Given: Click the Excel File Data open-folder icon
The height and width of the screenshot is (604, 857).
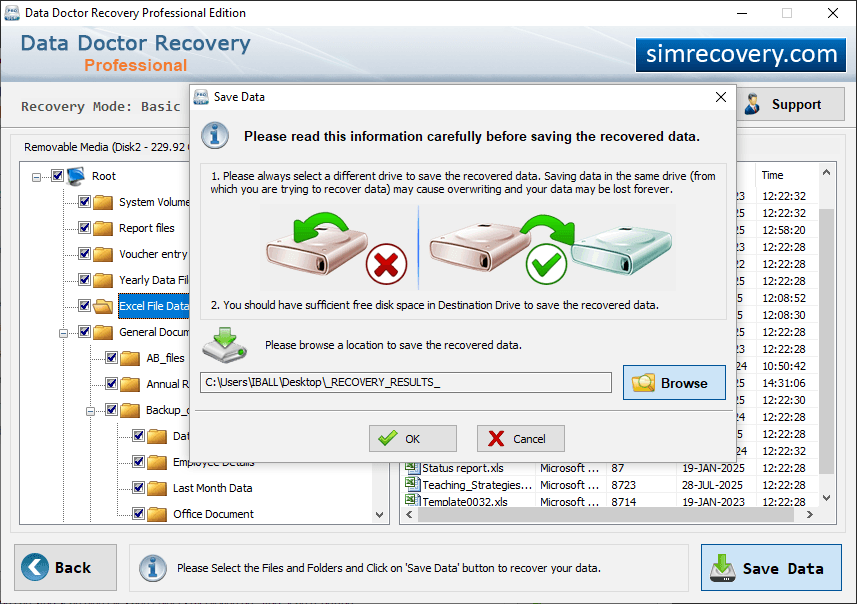Looking at the screenshot, I should pos(103,306).
